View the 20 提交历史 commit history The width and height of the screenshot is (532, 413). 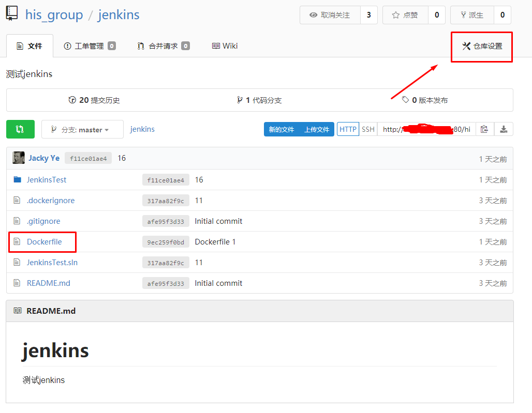click(94, 100)
